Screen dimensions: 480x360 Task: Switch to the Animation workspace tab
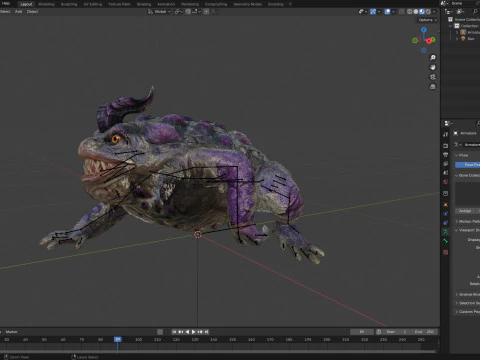(x=166, y=4)
